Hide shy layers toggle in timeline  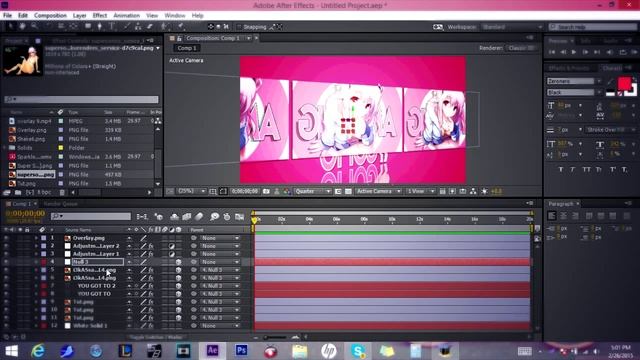[174, 217]
